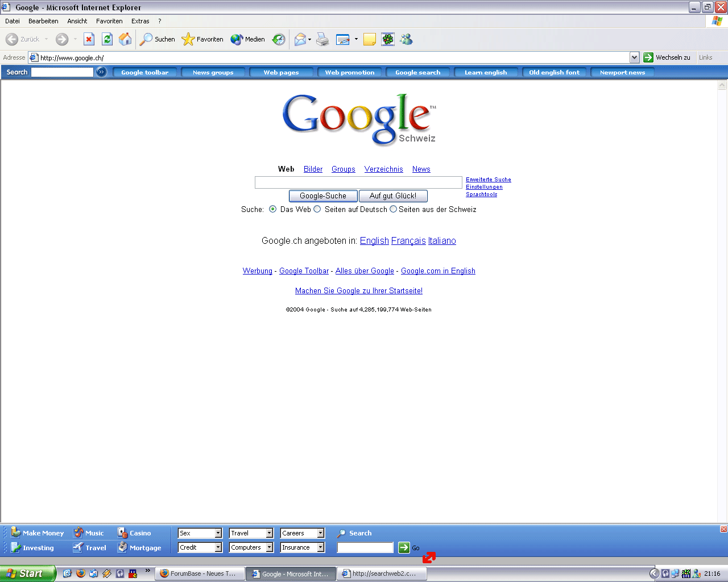Open the Careers dropdown in bottom bar
Viewport: 728px width, 582px height.
pyautogui.click(x=303, y=533)
